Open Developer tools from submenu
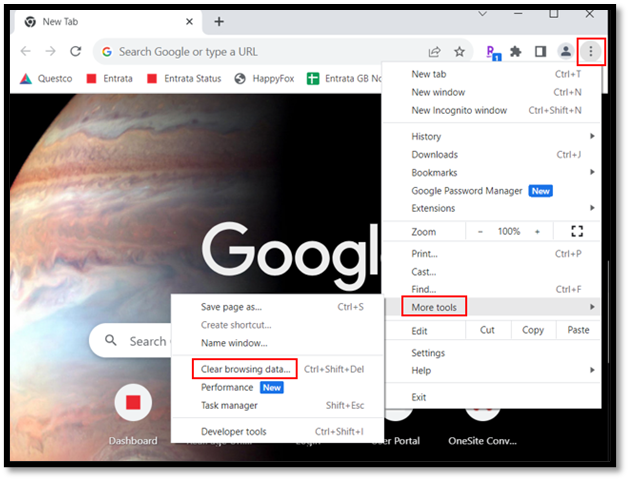Viewport: 629px width, 480px height. pyautogui.click(x=277, y=431)
